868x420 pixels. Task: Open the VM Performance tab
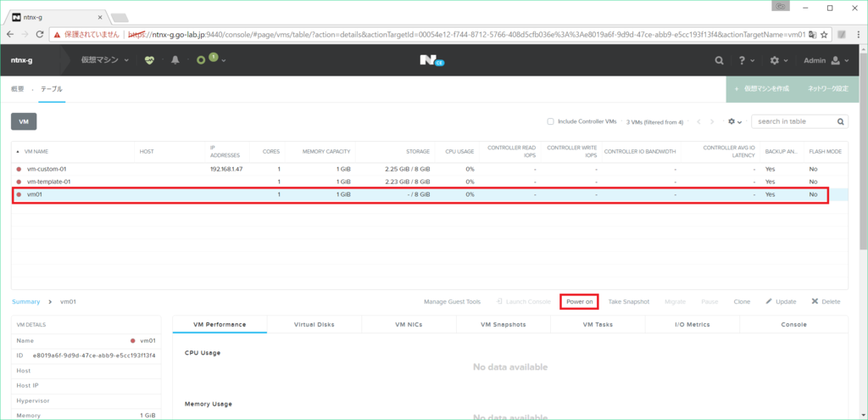[x=220, y=324]
